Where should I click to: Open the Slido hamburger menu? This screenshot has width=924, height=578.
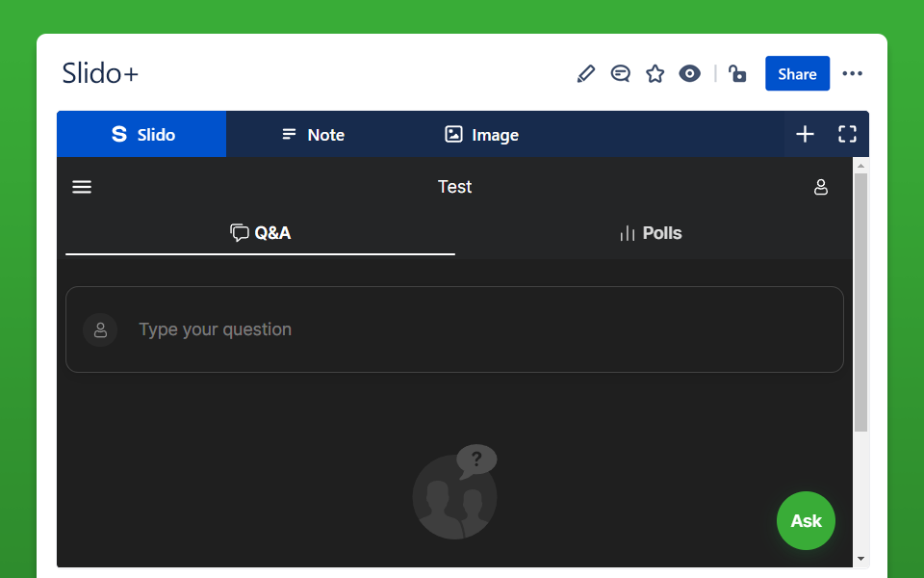click(82, 187)
